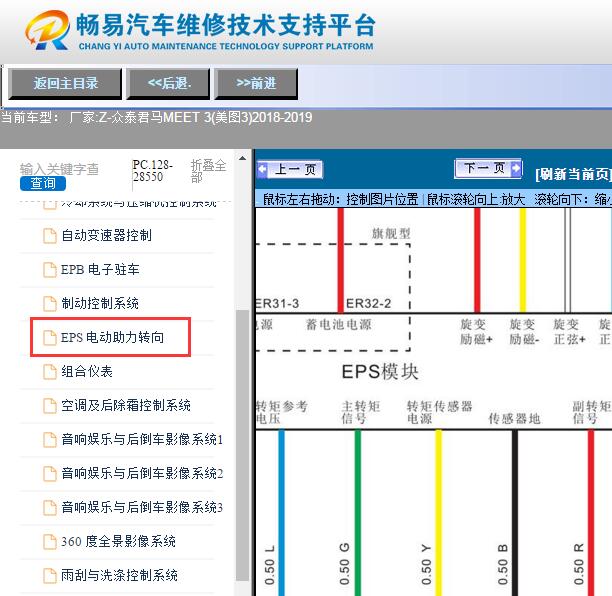Go forward with >>前进 button
Image resolution: width=612 pixels, height=596 pixels.
(x=256, y=84)
